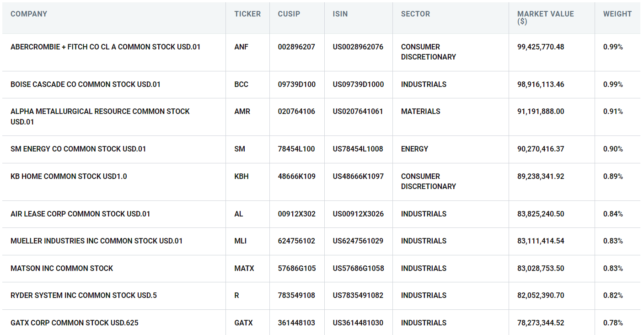Sort by the TICKER column header
Viewport: 644px width, 335px height.
[247, 14]
